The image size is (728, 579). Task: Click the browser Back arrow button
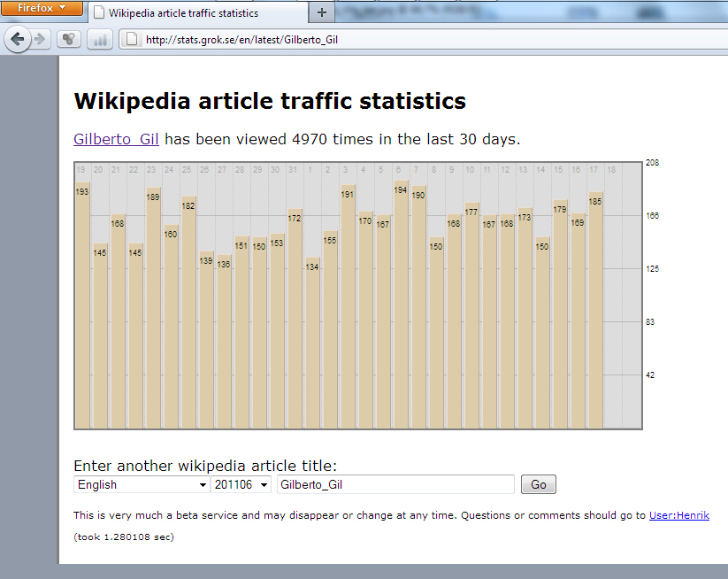point(18,39)
